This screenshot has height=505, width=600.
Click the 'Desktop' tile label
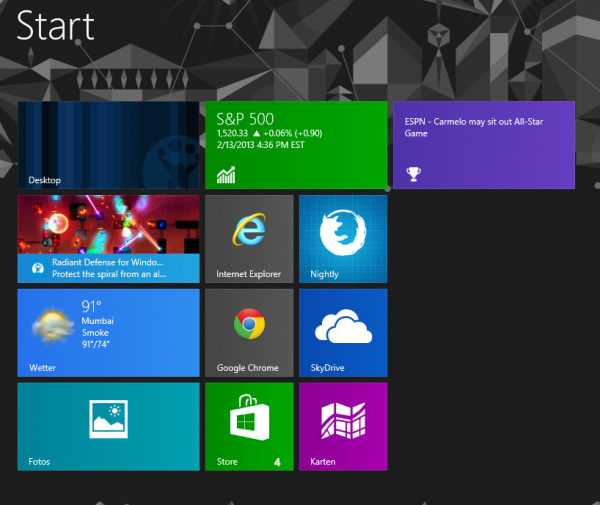[x=44, y=180]
